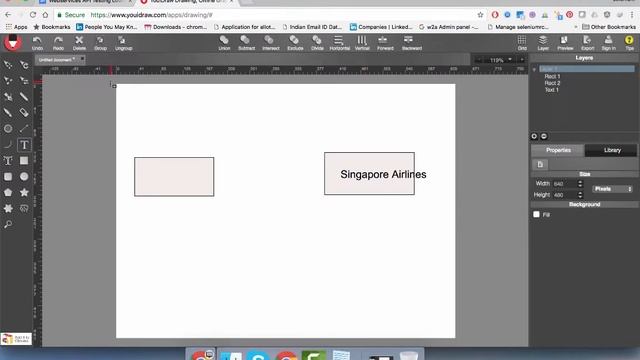The height and width of the screenshot is (360, 640).
Task: Apply Intersect shape operation
Action: point(271,43)
